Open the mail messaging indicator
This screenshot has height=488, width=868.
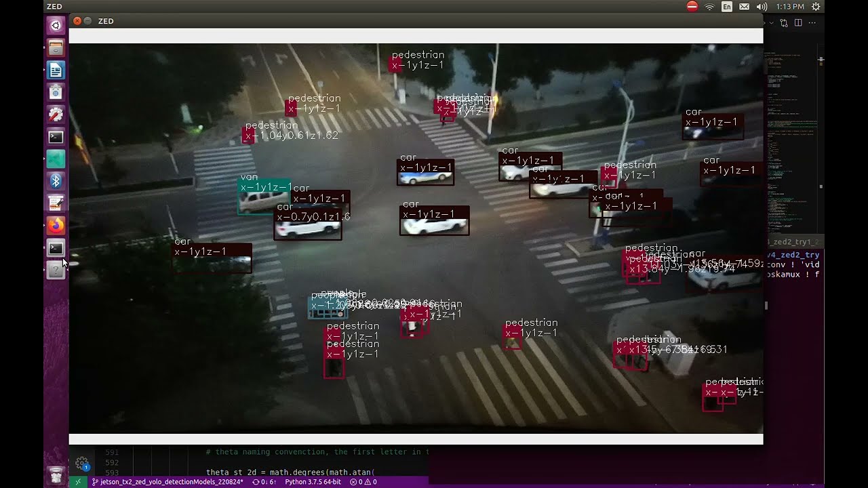point(744,7)
